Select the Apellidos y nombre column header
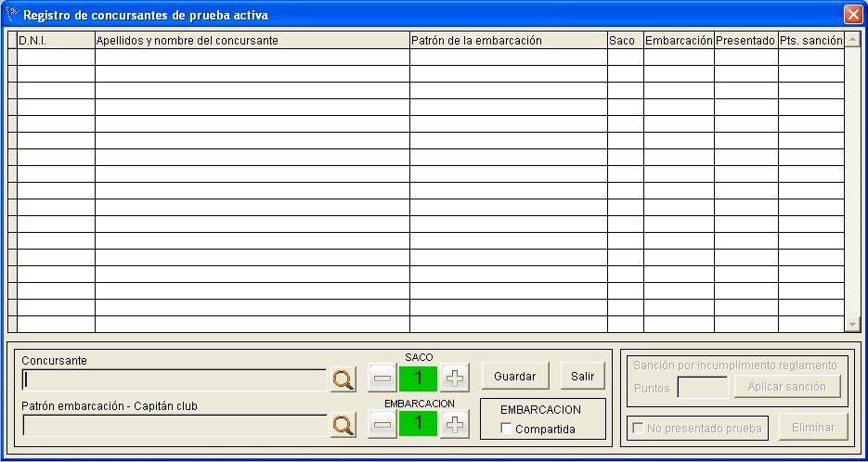This screenshot has height=462, width=868. point(252,41)
